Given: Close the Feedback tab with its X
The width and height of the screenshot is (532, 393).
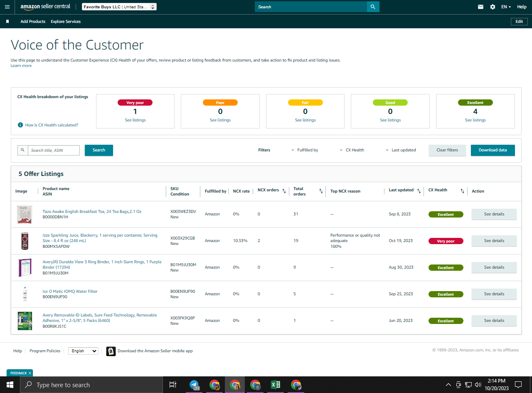Looking at the screenshot, I should (x=30, y=373).
